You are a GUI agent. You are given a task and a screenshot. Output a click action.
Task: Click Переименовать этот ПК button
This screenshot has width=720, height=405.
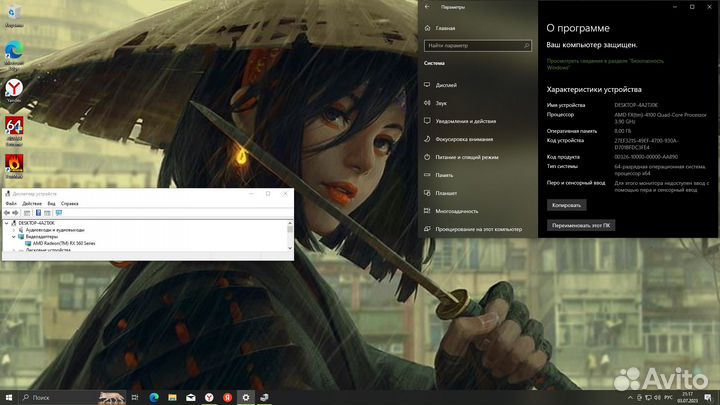pos(582,226)
